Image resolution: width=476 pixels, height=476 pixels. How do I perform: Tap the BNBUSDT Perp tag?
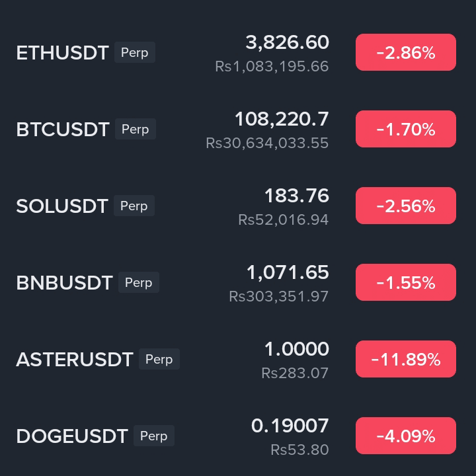pos(139,282)
